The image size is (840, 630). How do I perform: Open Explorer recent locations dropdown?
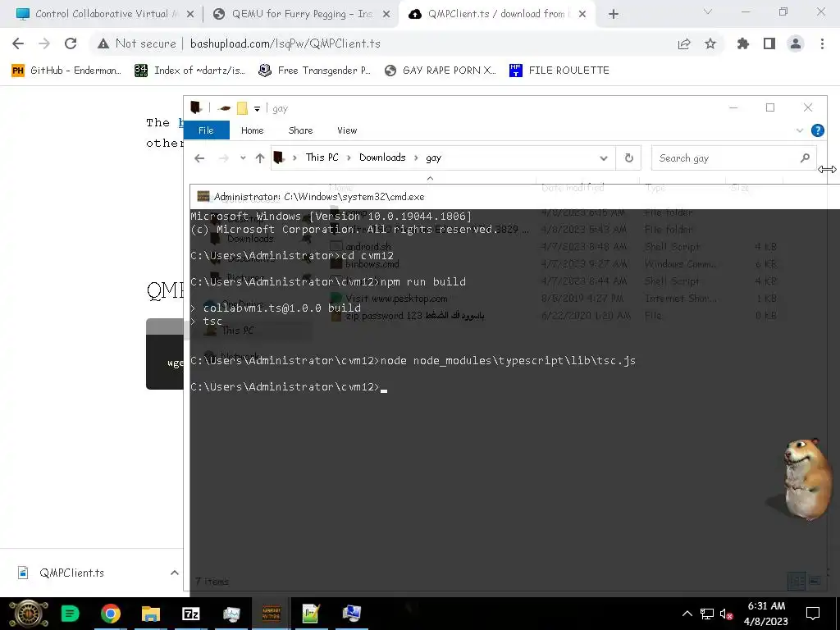point(243,158)
